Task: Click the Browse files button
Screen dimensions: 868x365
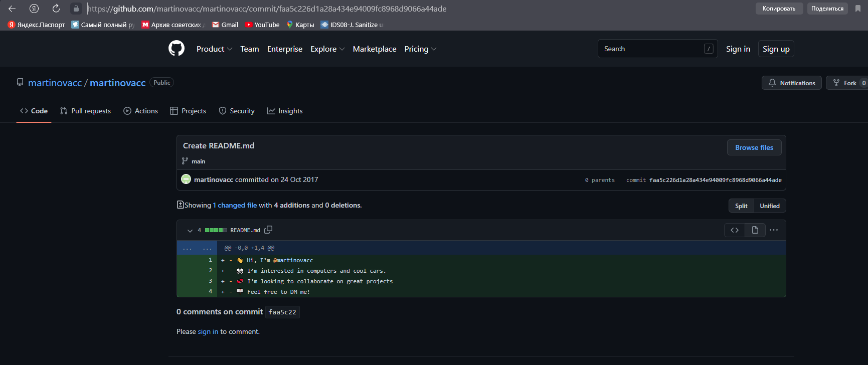Action: coord(754,147)
